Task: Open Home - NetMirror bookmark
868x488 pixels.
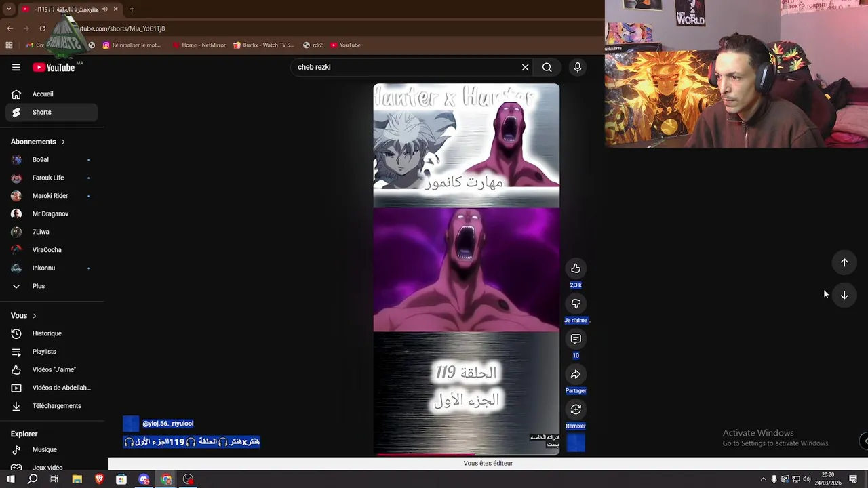Action: pos(199,45)
